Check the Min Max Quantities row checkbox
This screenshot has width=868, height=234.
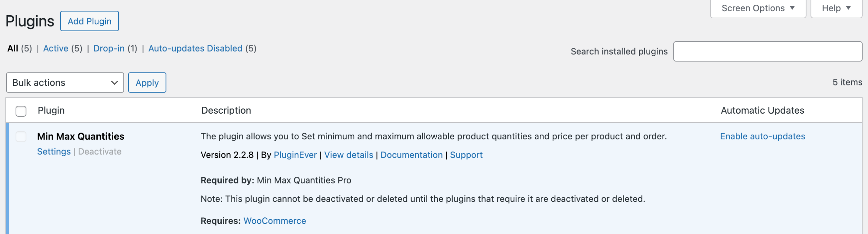coord(21,137)
